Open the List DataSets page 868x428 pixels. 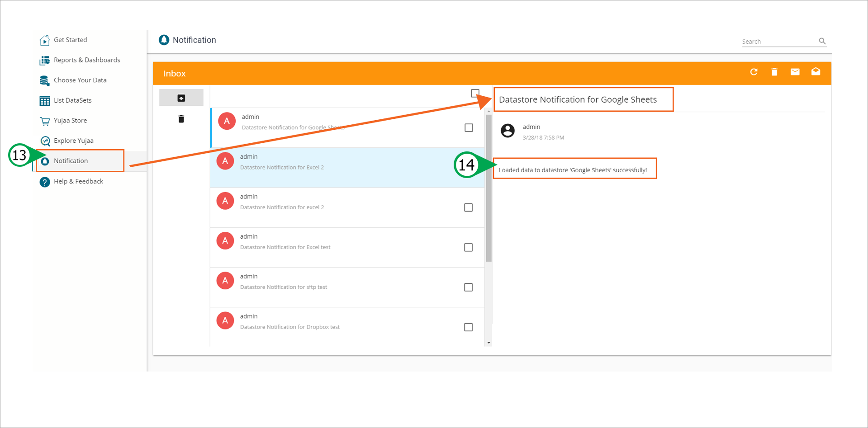pos(72,100)
